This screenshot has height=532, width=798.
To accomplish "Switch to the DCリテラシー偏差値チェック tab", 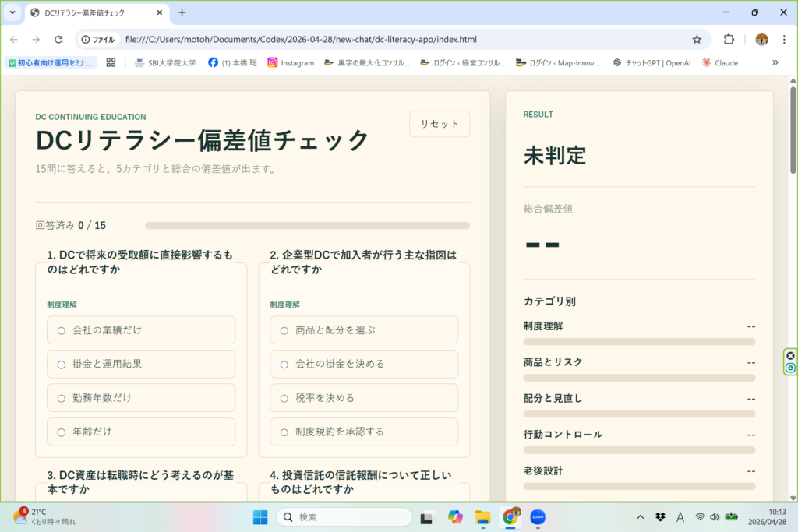I will click(92, 12).
